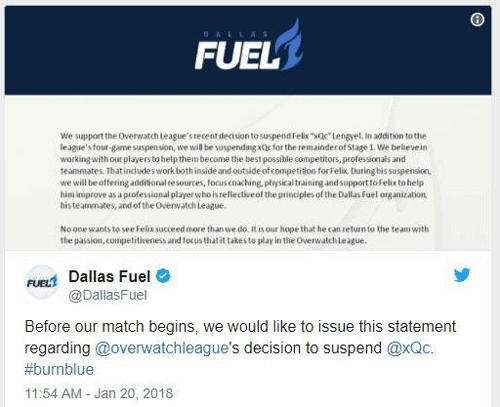Screen dimensions: 500x407
Task: Open the @DallasFuel handle
Action: [108, 295]
